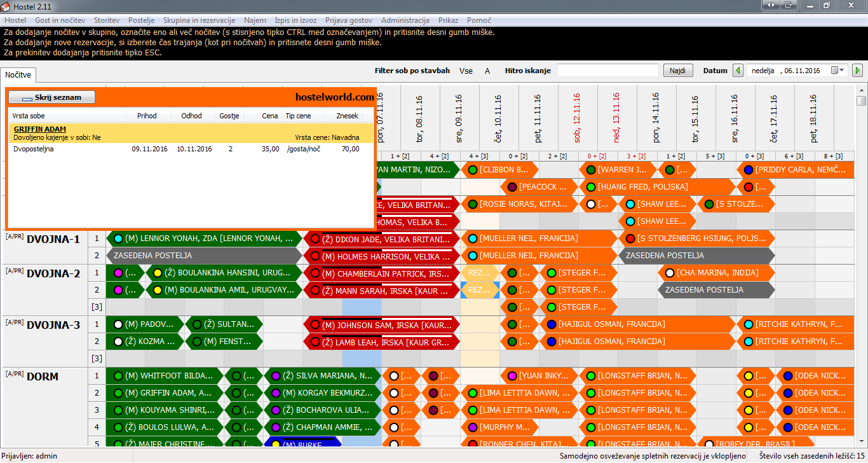Viewport: 868px width, 463px height.
Task: Switch to the Nočitve tab
Action: point(18,75)
